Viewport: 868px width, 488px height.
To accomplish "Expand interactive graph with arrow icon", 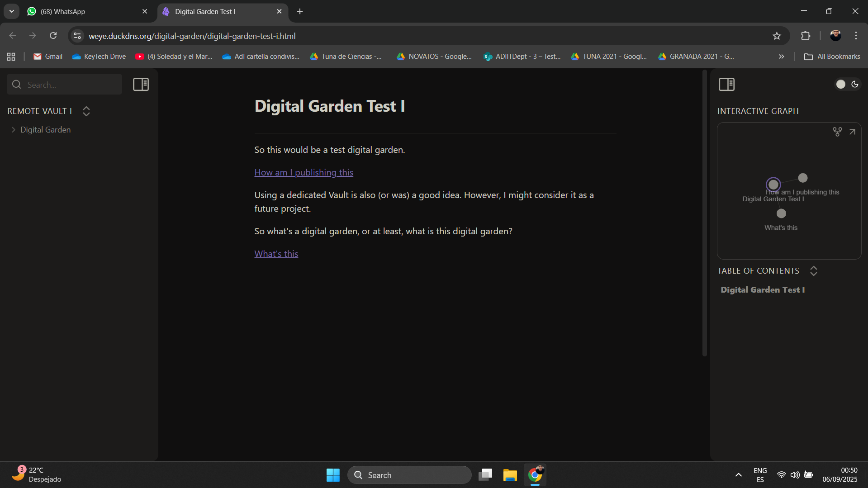I will click(x=853, y=131).
